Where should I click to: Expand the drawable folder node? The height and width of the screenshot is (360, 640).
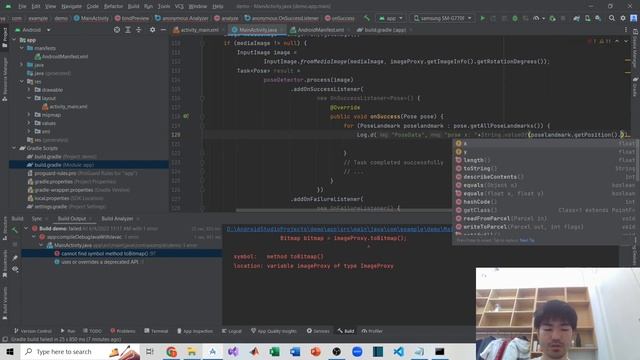click(29, 90)
